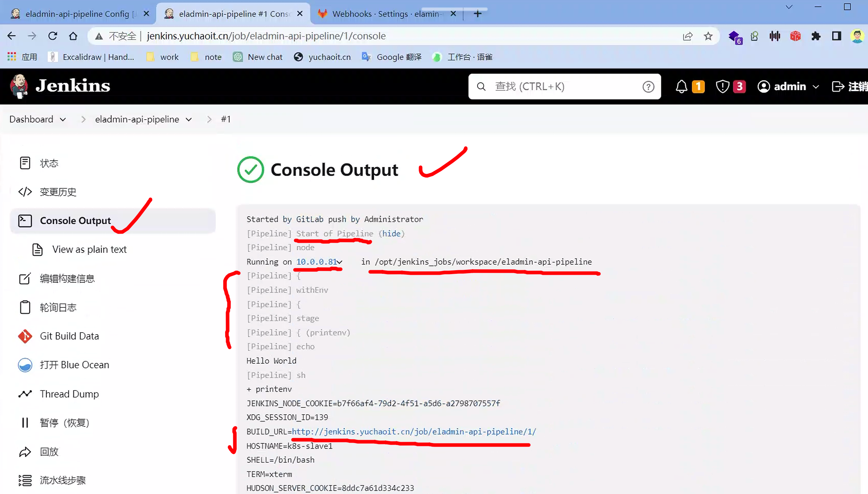The height and width of the screenshot is (494, 868).
Task: Click the Jenkins notifications bell icon
Action: [x=681, y=87]
